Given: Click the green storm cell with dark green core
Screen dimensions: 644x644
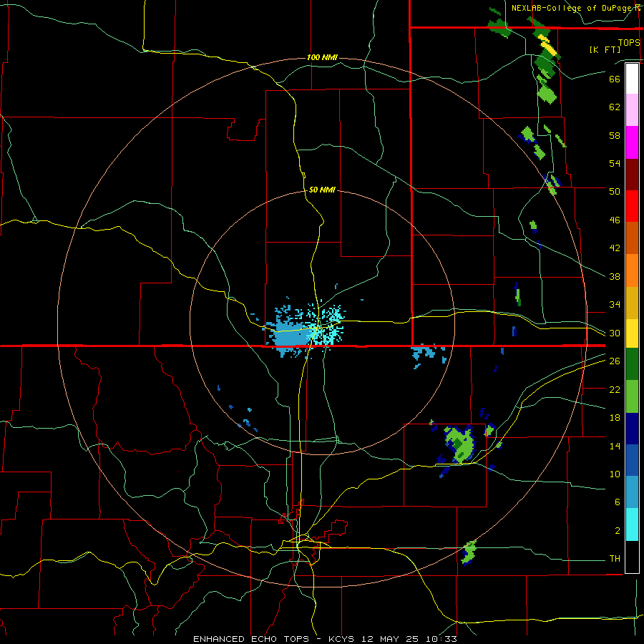Looking at the screenshot, I should [x=460, y=444].
